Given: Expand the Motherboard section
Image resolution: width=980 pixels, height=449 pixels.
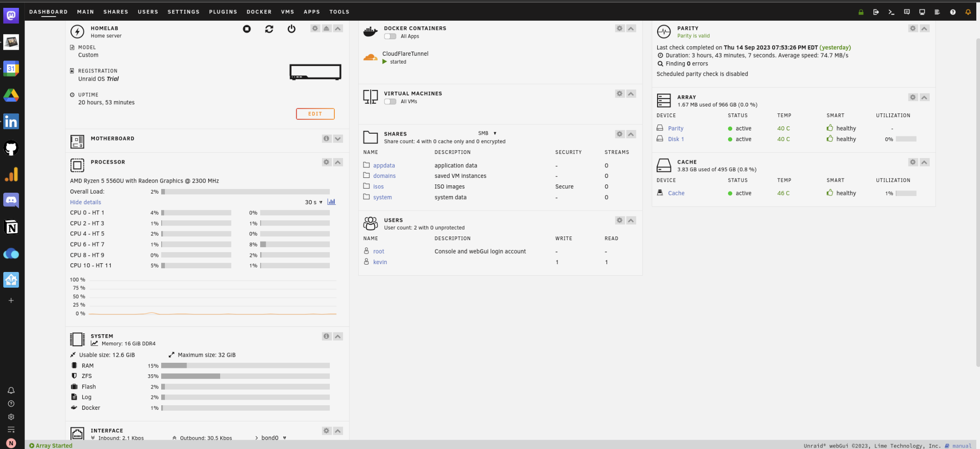Looking at the screenshot, I should pyautogui.click(x=338, y=139).
